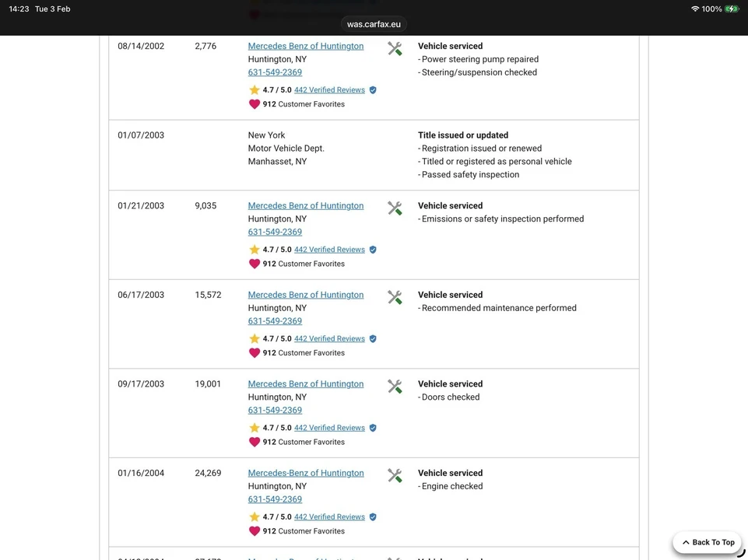
Task: Click the wrench icon on 09/17/2003 record
Action: click(395, 387)
